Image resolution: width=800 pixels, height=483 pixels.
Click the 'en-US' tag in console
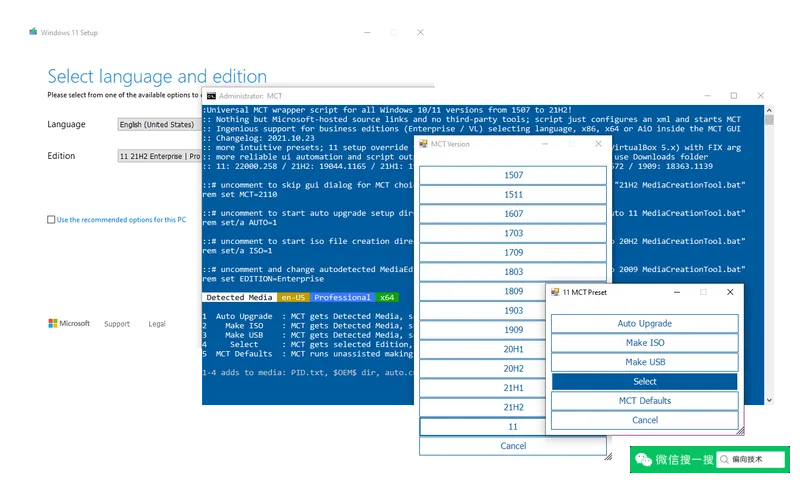[293, 297]
